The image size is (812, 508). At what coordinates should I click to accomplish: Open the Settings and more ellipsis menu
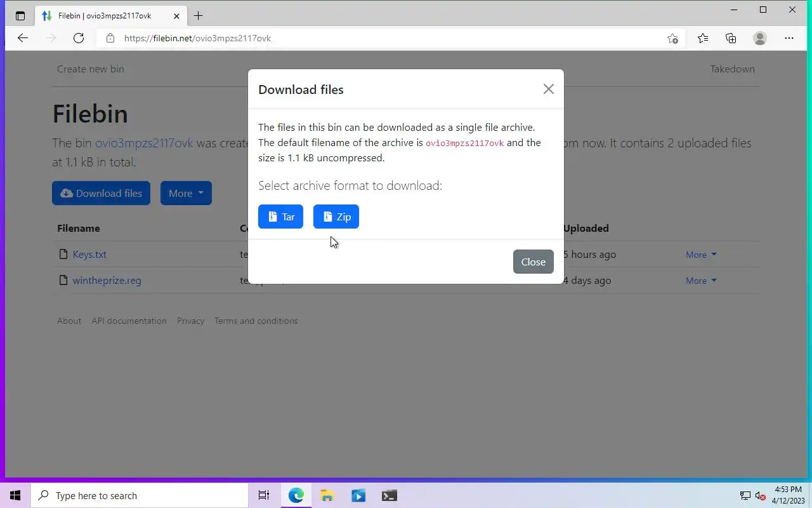(x=789, y=38)
